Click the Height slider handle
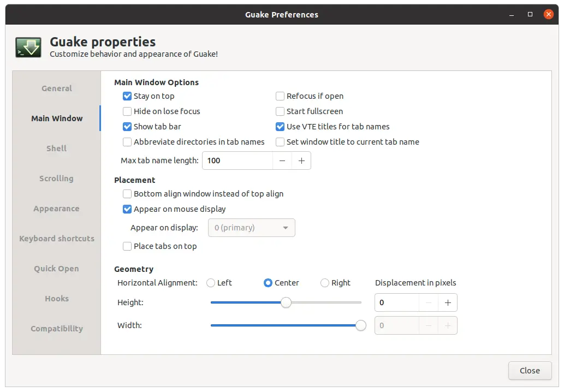 (286, 303)
